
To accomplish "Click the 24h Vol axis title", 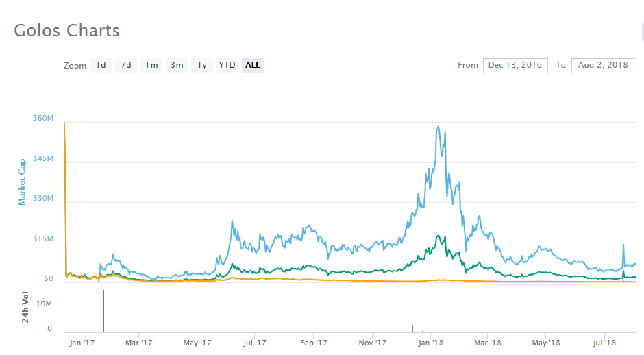I will click(x=25, y=307).
